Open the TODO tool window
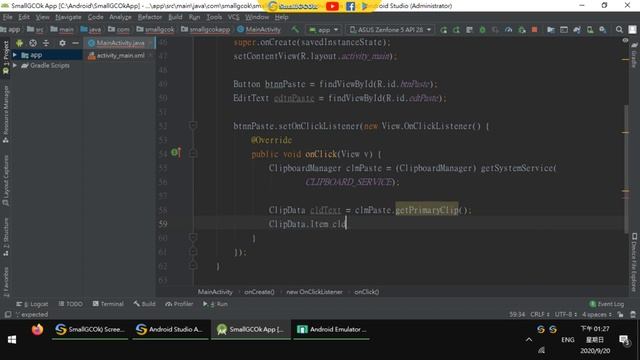 click(71, 304)
